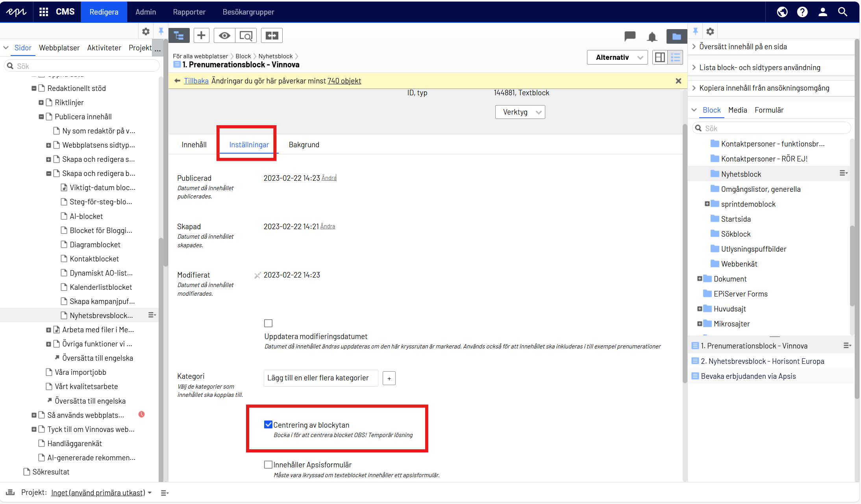Screen dimensions: 861x504
Task: Switch to the Bakgrund tab
Action: pyautogui.click(x=304, y=145)
